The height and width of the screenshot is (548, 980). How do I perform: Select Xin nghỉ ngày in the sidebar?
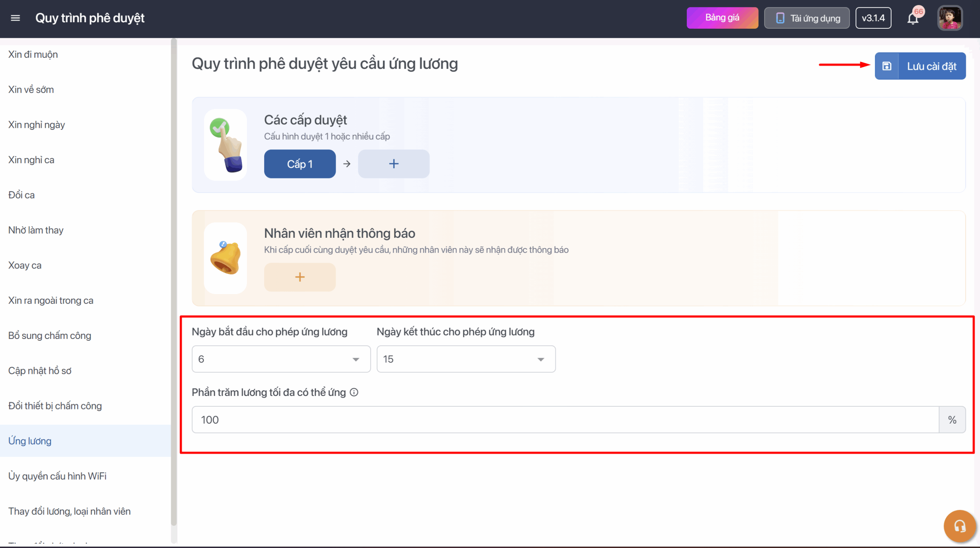[37, 125]
